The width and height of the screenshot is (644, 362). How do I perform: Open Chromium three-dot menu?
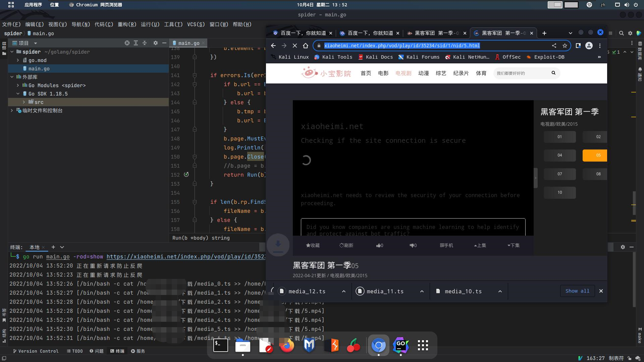click(x=600, y=46)
